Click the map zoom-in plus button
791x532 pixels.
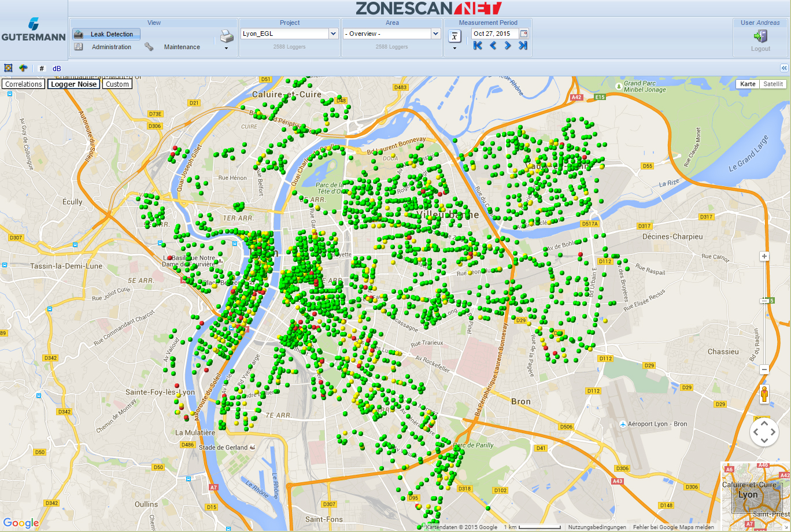click(764, 256)
